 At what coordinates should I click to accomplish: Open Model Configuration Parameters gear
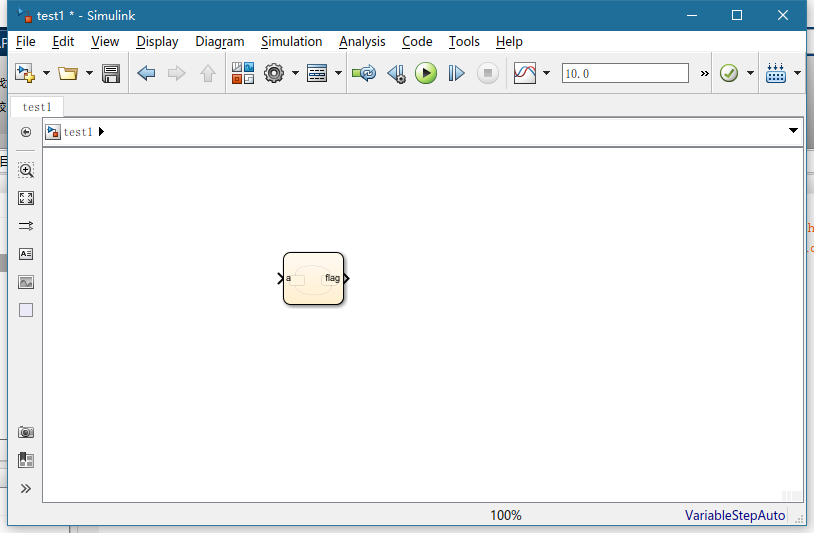tap(274, 73)
